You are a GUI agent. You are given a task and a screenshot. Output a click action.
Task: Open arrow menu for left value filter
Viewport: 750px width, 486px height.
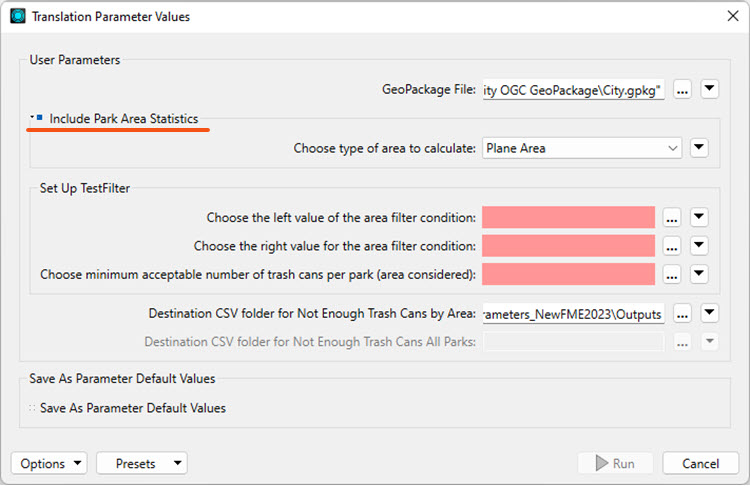point(699,217)
